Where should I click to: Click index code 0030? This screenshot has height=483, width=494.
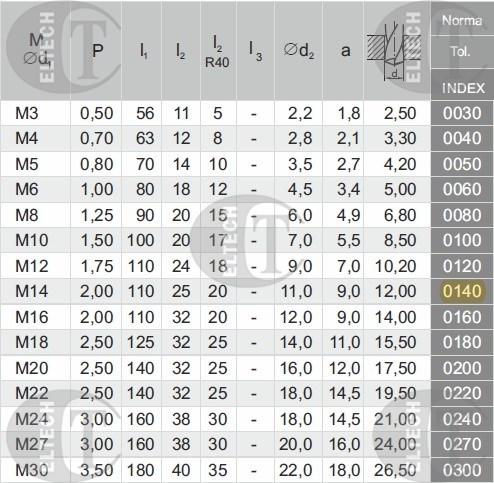(462, 113)
